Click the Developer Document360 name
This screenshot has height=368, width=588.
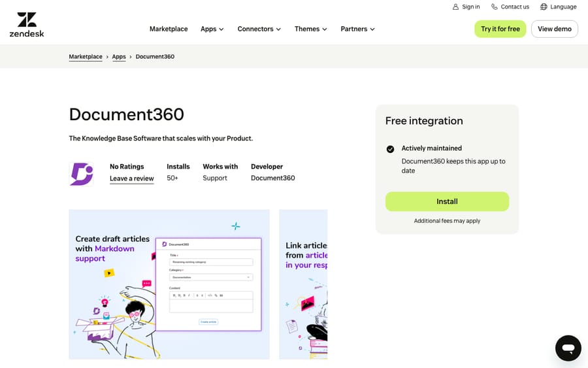273,178
